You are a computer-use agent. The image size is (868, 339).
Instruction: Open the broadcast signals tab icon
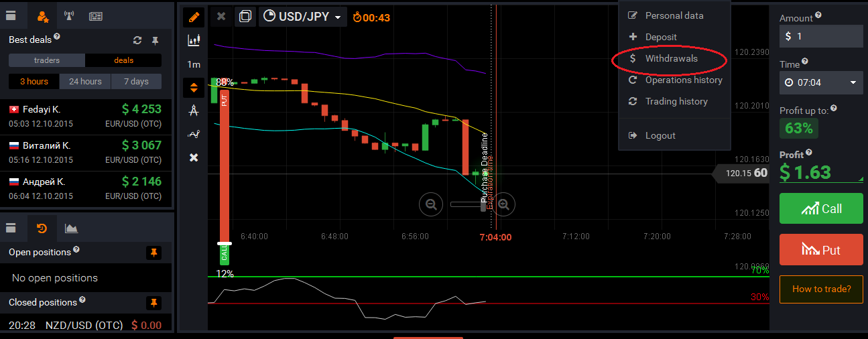tap(69, 16)
